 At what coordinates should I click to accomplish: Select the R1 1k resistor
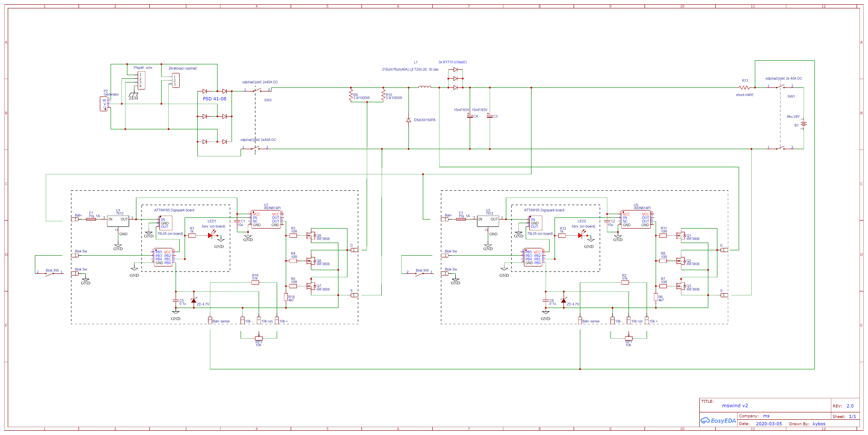(x=192, y=235)
